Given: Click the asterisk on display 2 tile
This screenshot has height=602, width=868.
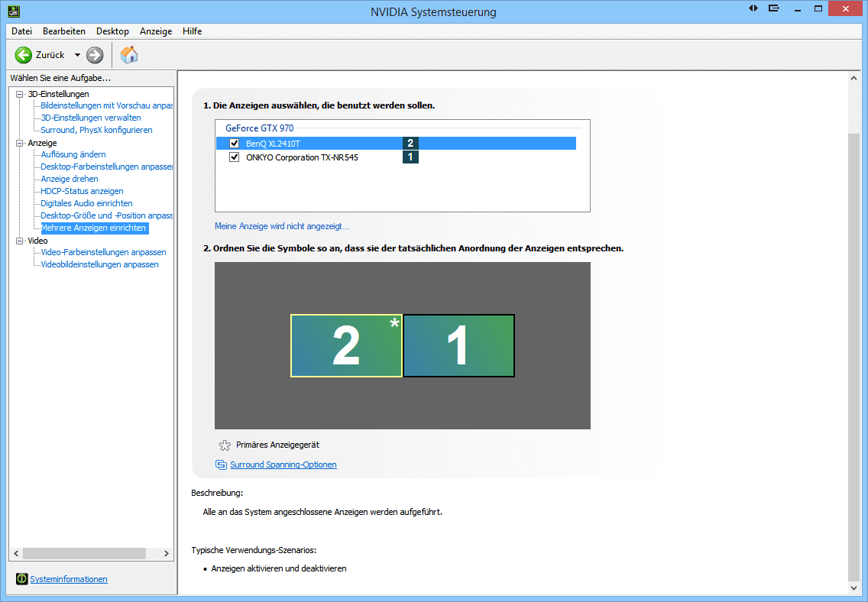Looking at the screenshot, I should point(394,323).
